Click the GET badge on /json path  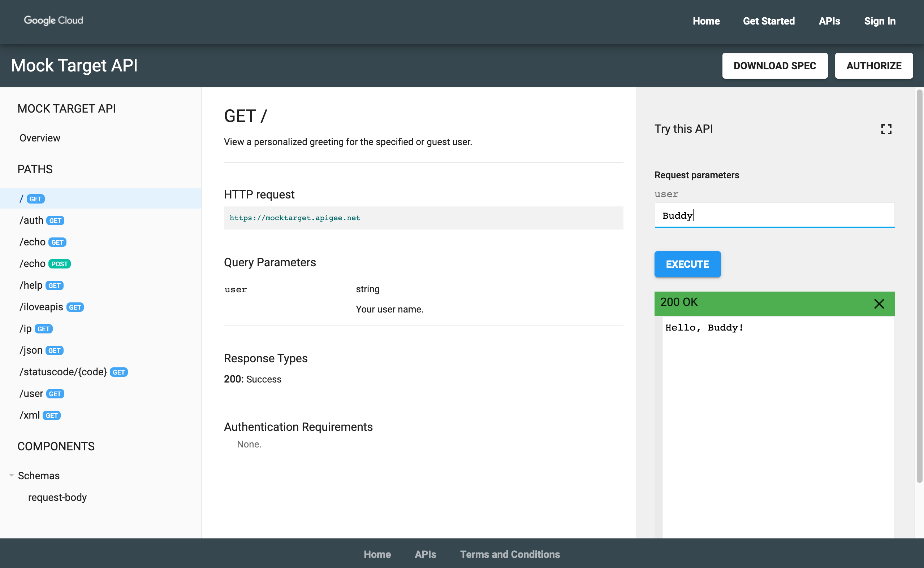coord(54,350)
